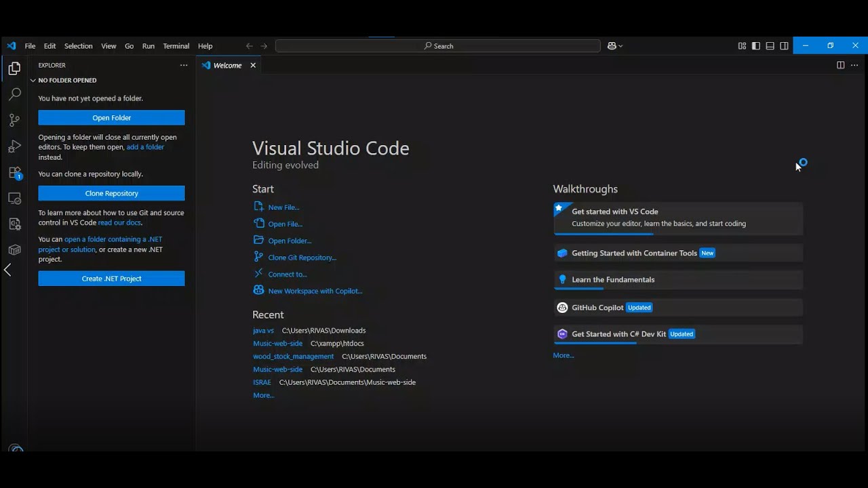Viewport: 868px width, 488px height.
Task: Expand the side arrow at left edge
Action: [x=7, y=270]
